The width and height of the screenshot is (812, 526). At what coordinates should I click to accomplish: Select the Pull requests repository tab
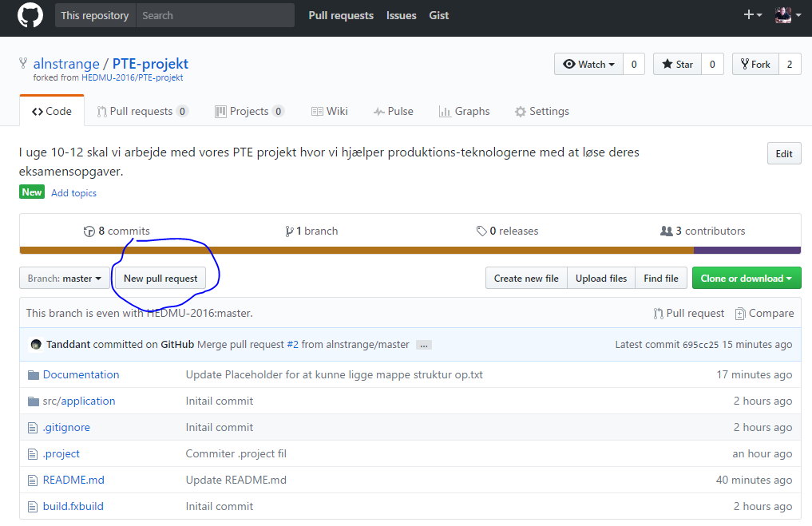tap(142, 111)
